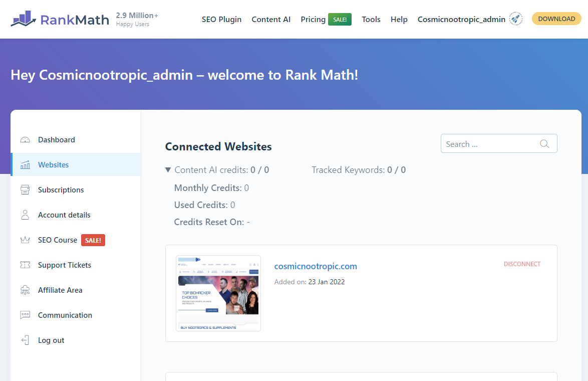Click the Communication chat bubble icon
The image size is (588, 381).
point(25,315)
